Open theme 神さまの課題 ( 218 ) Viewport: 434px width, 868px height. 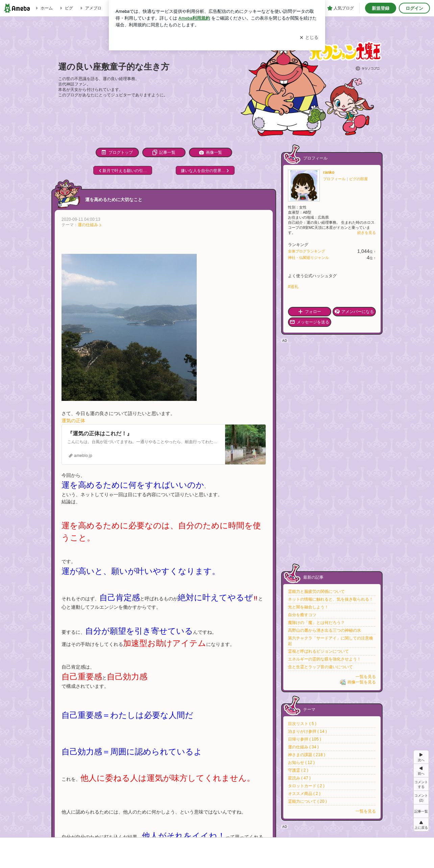[x=307, y=755]
